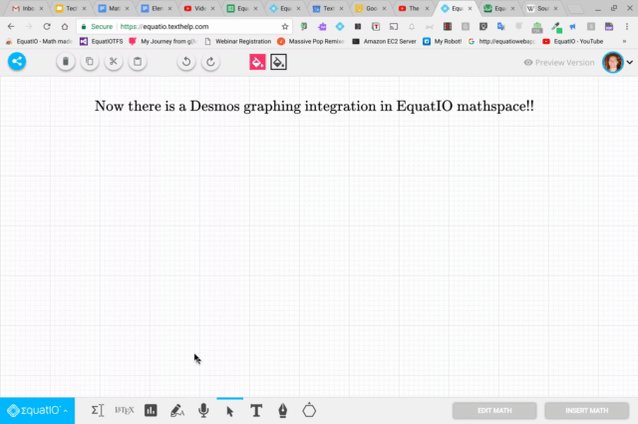This screenshot has height=424, width=638.
Task: Go back in browser
Action: (11, 26)
